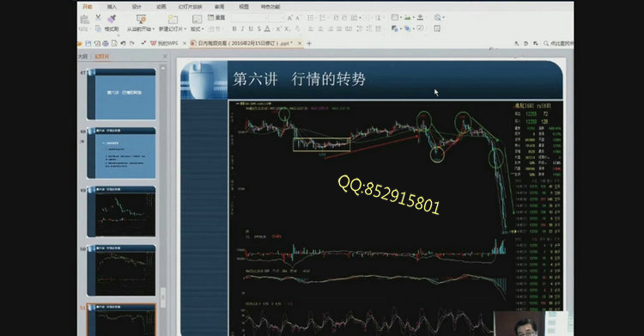Click the font color A swatch
The image size is (644, 336).
point(267,28)
